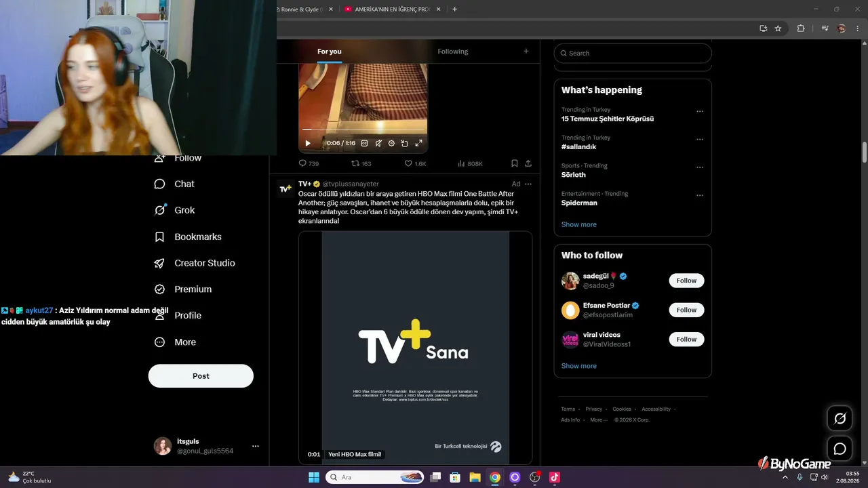Open Chat from the sidebar

click(174, 184)
